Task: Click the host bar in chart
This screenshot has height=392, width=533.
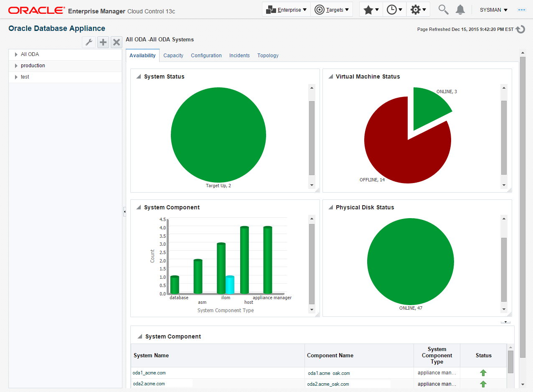Action: click(244, 260)
